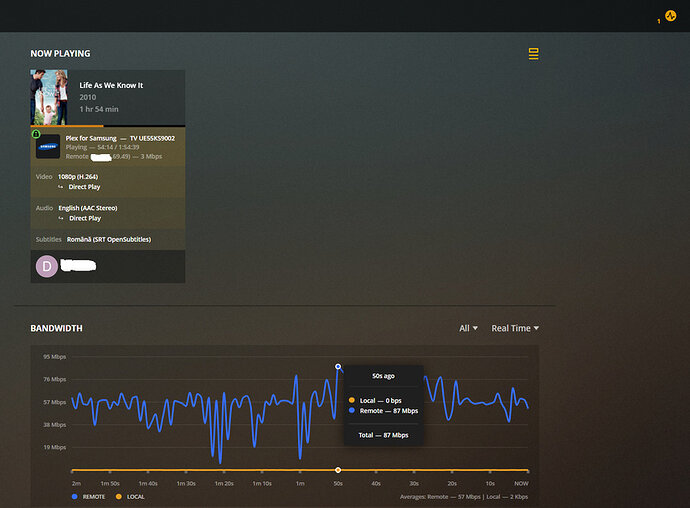Toggle the Remote legend entry
This screenshot has width=690, height=508.
[x=88, y=497]
